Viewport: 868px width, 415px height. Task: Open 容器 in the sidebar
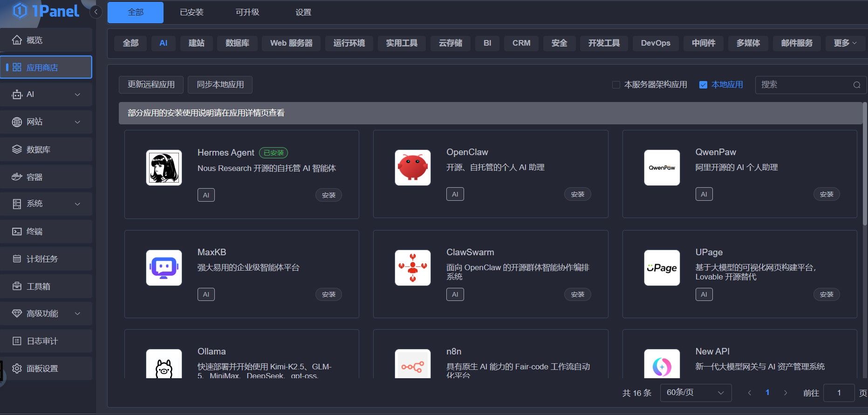click(46, 177)
